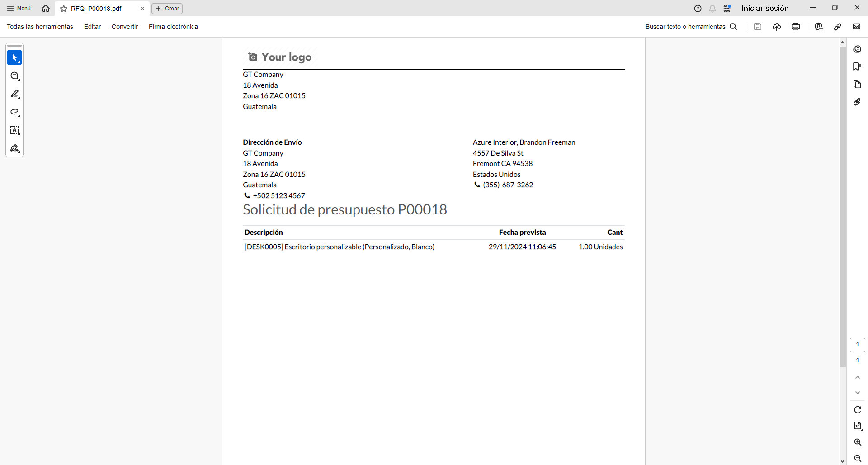Open the attachments paperclip panel
Screen dimensions: 868x465
pyautogui.click(x=857, y=102)
